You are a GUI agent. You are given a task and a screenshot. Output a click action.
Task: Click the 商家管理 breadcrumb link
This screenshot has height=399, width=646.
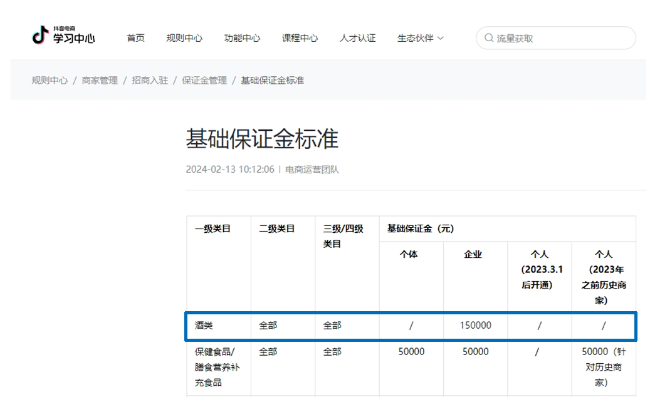100,80
